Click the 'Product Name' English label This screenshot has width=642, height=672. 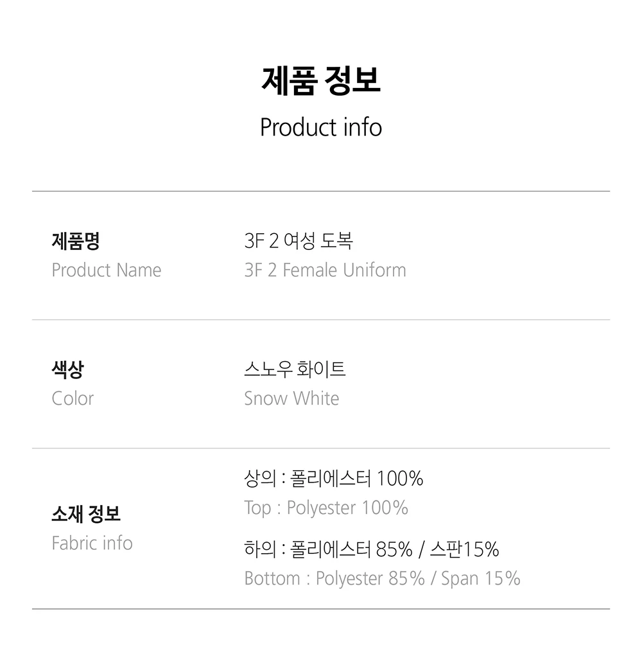107,270
